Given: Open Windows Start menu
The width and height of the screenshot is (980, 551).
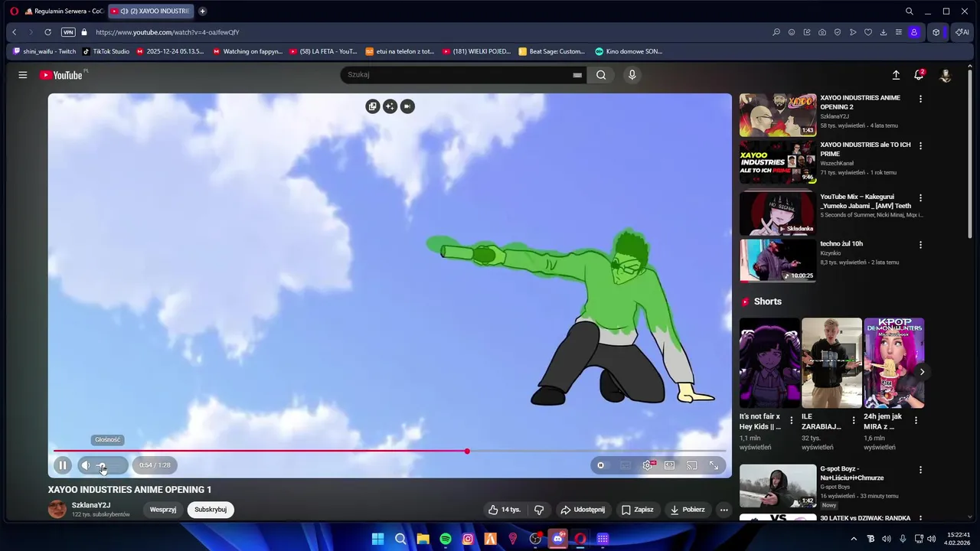Looking at the screenshot, I should click(377, 539).
